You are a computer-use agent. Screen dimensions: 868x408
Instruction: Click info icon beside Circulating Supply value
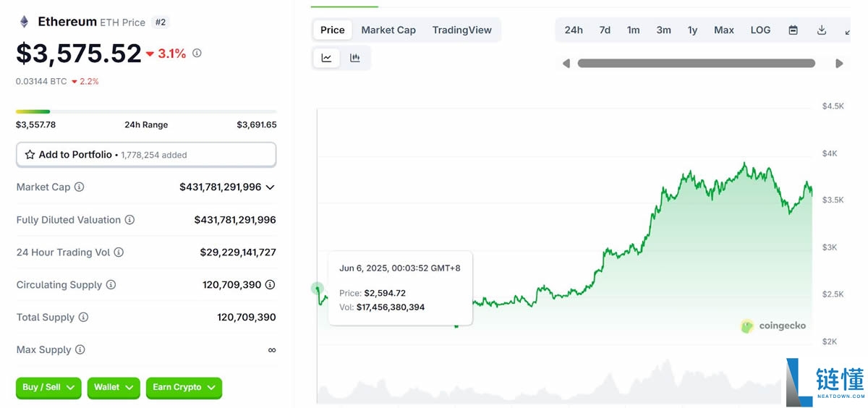pyautogui.click(x=270, y=285)
